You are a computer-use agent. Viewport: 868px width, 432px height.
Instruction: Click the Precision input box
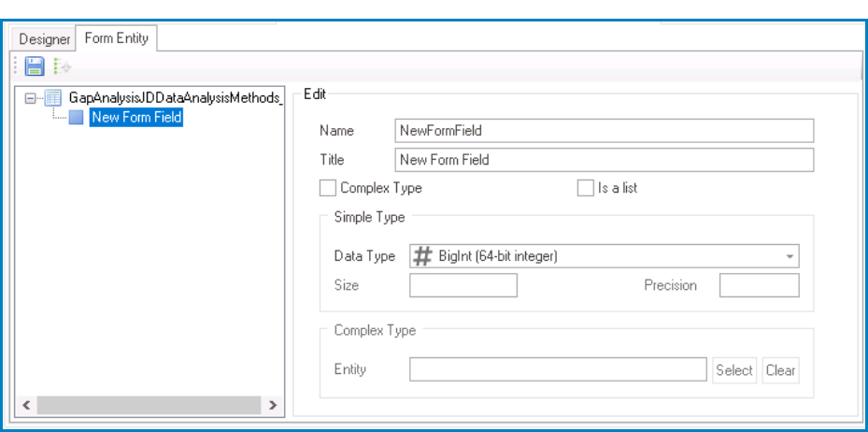pyautogui.click(x=759, y=284)
